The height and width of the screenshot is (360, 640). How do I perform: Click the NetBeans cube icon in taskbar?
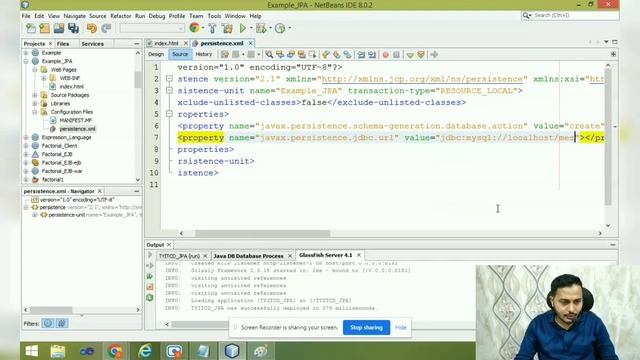click(232, 351)
